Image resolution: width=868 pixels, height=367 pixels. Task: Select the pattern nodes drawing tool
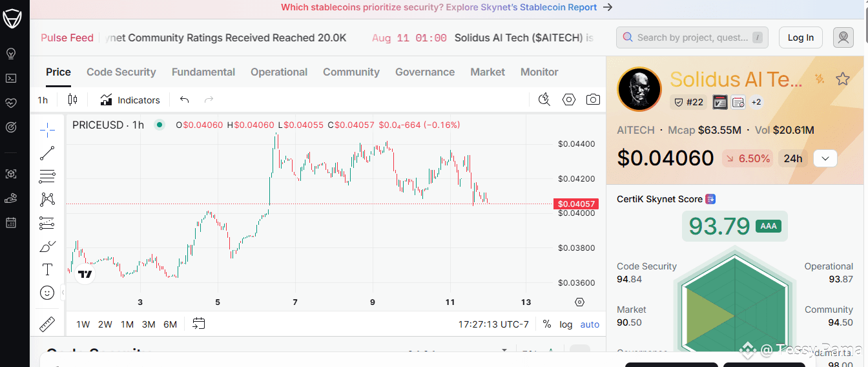click(x=47, y=199)
